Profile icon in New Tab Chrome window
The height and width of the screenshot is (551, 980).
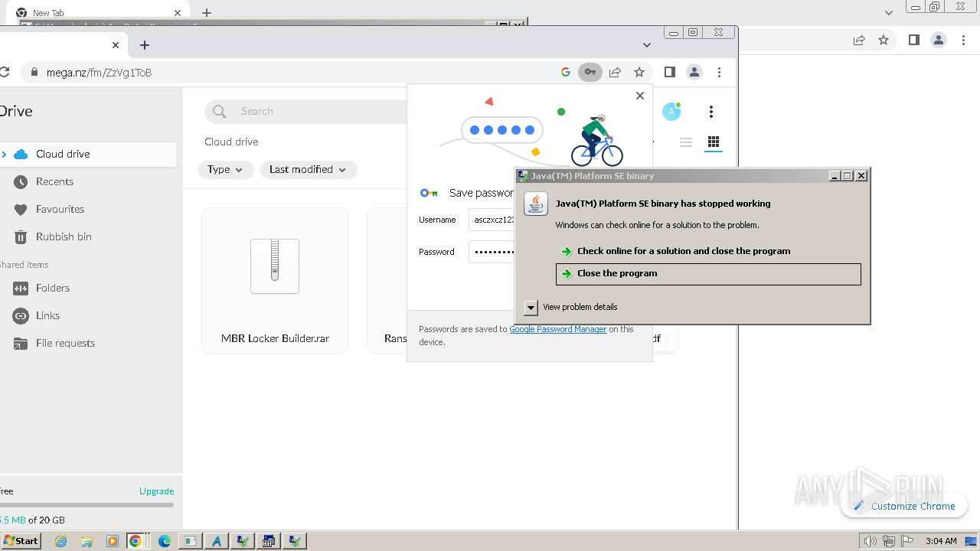click(x=939, y=40)
